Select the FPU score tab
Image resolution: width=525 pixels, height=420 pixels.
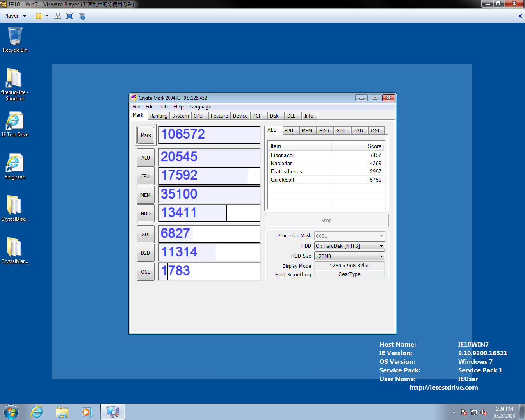pos(289,131)
